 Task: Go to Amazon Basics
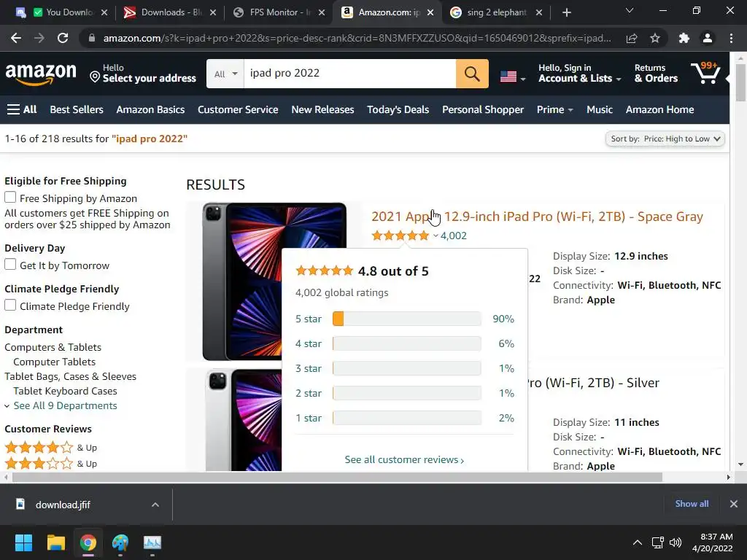click(x=150, y=109)
